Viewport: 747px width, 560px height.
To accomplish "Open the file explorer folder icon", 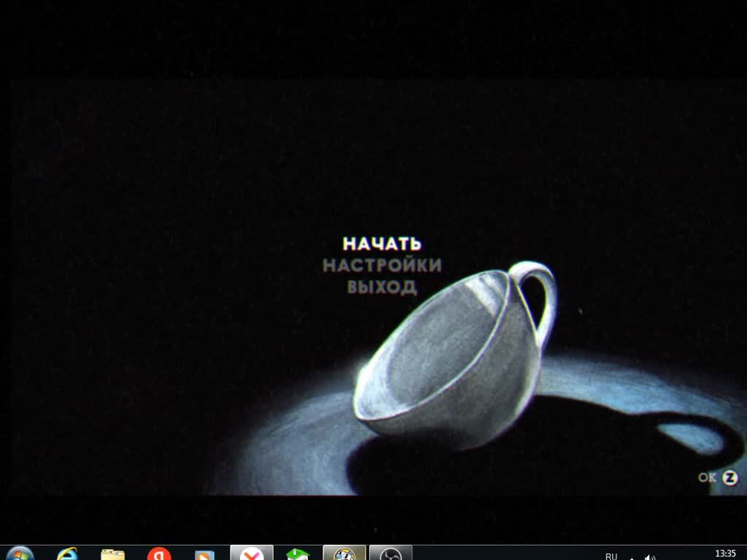I will (112, 555).
